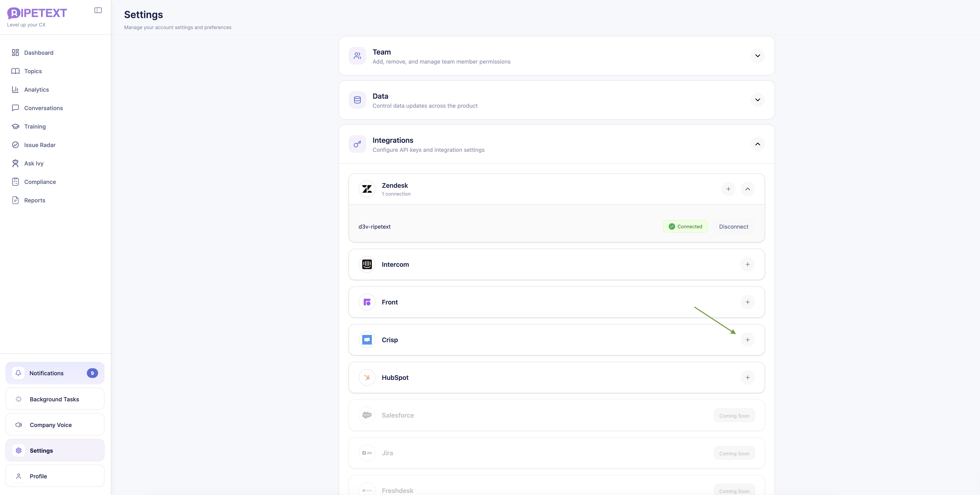Viewport: 980px width, 495px height.
Task: Click the Salesforce integration name
Action: [x=398, y=416]
